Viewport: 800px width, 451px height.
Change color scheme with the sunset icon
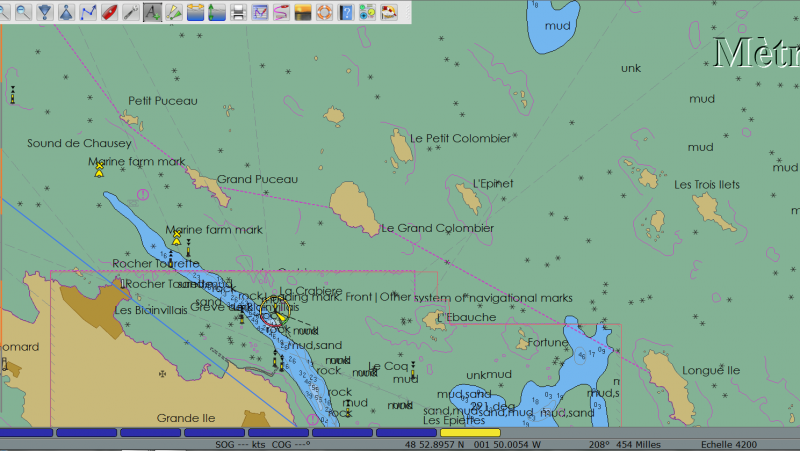pos(303,13)
